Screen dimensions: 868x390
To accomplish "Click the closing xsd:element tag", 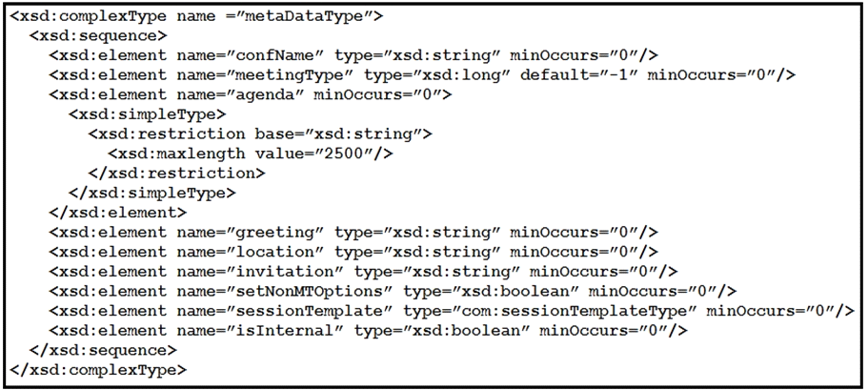I will point(110,212).
